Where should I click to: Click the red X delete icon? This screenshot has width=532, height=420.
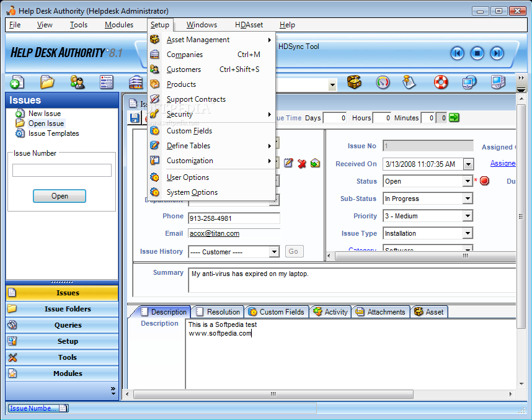(301, 163)
